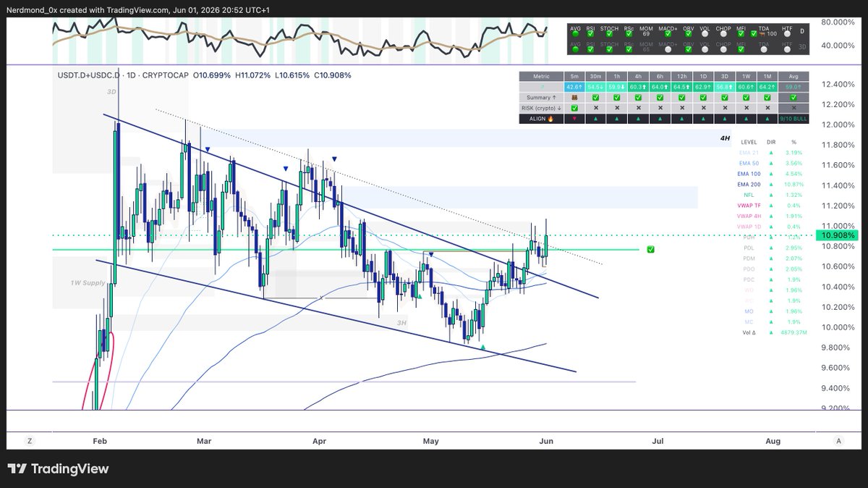Click the green check in RISK row, 5m column
This screenshot has height=488, width=868.
(x=574, y=108)
